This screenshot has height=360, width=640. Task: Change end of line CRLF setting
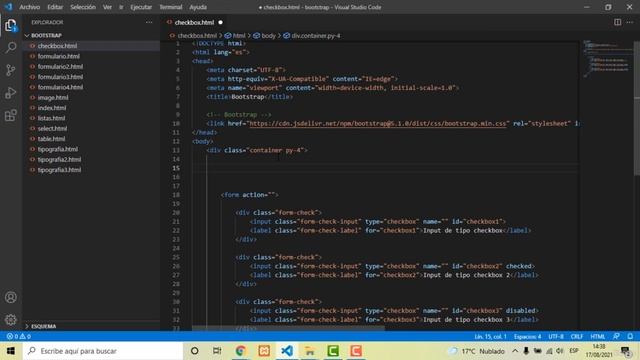[x=577, y=336]
